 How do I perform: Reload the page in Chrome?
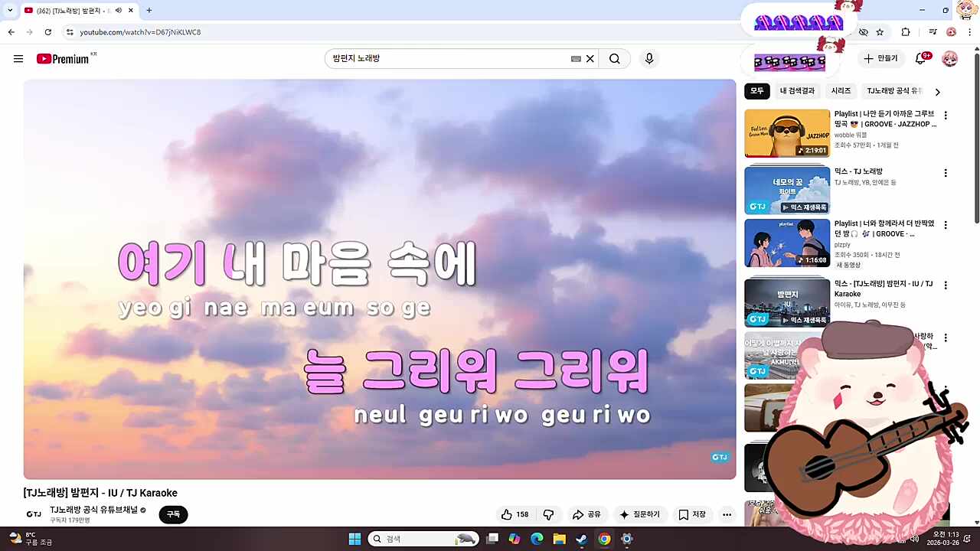pyautogui.click(x=48, y=32)
